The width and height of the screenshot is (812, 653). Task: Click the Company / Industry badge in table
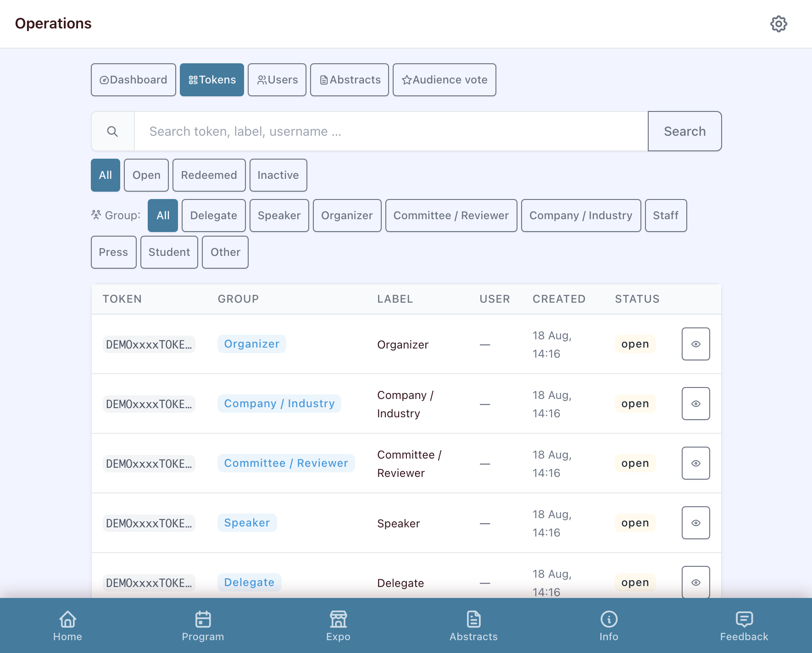279,404
